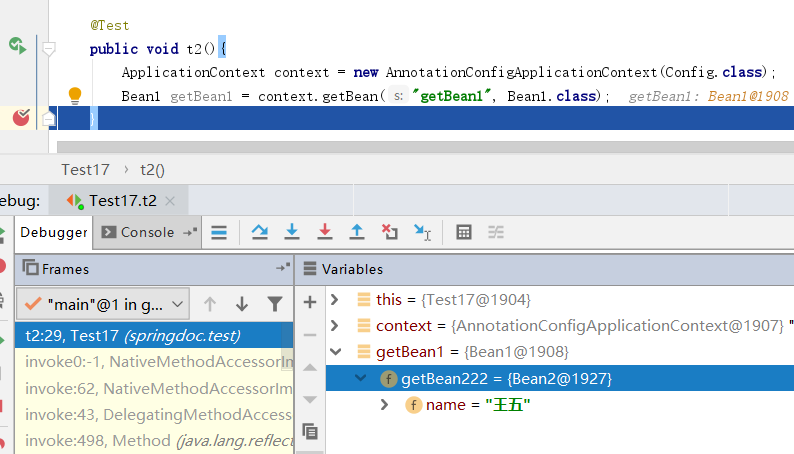Click the method end fold marker
This screenshot has width=794, height=454.
(49, 118)
